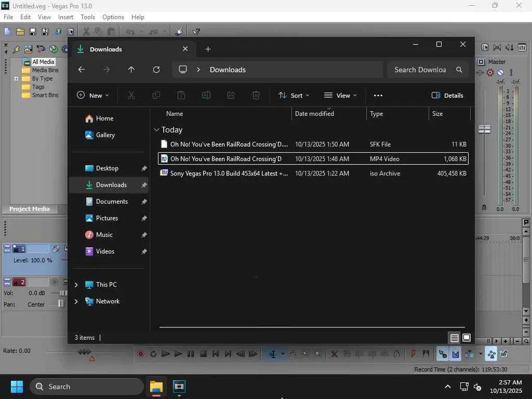Select the Normal Edit tool in Vegas
532x399 pixels.
[x=272, y=354]
